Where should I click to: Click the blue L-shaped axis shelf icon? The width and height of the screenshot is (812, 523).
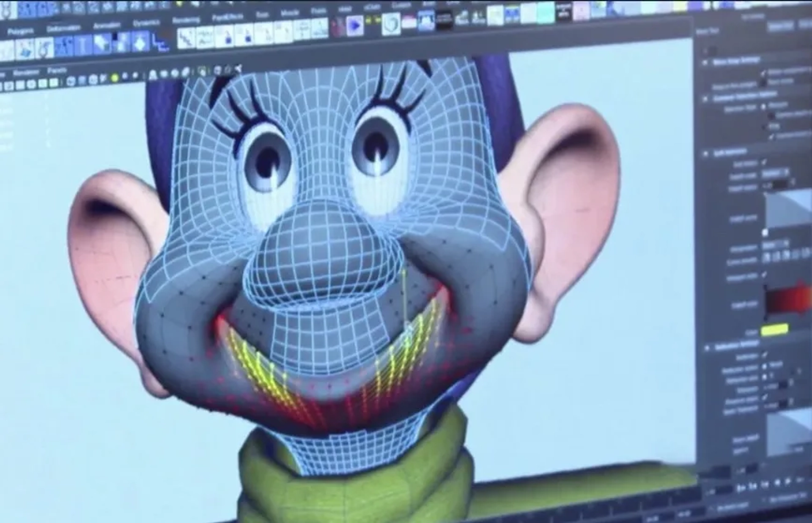160,42
